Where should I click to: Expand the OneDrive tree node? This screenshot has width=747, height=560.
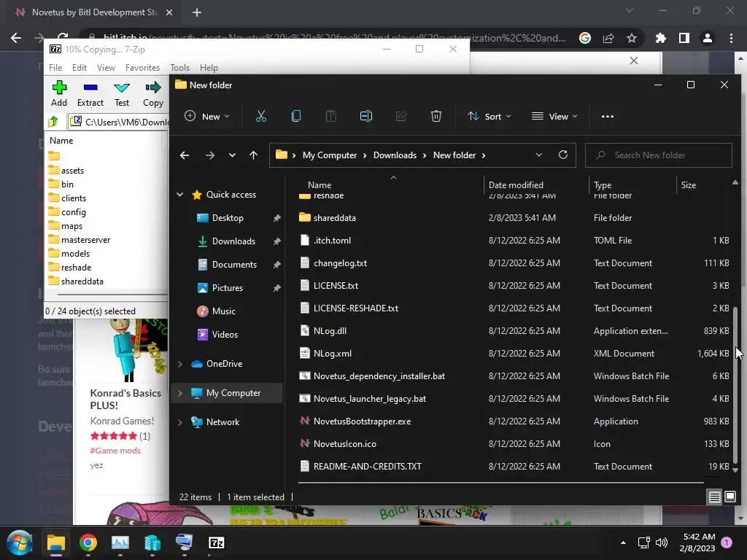coord(179,364)
